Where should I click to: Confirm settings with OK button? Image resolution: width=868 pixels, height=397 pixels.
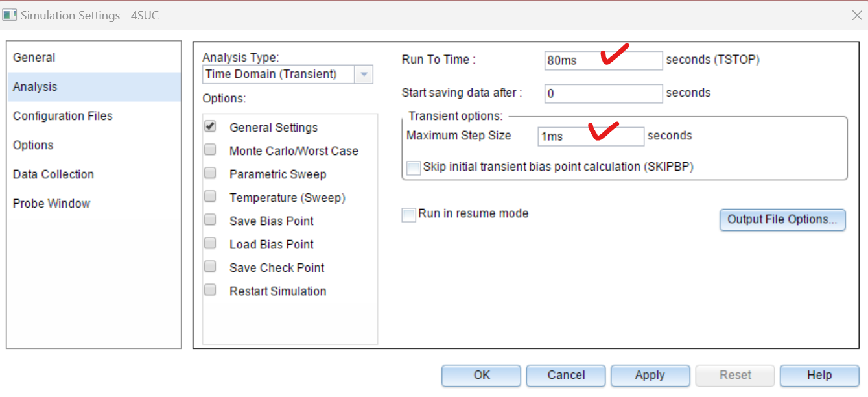482,376
